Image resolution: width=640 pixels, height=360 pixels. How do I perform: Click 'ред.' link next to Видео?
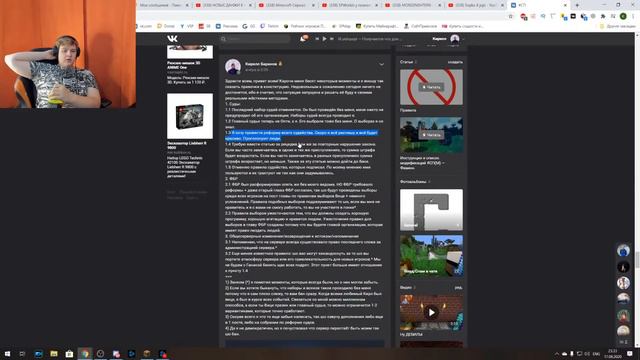pos(459,287)
